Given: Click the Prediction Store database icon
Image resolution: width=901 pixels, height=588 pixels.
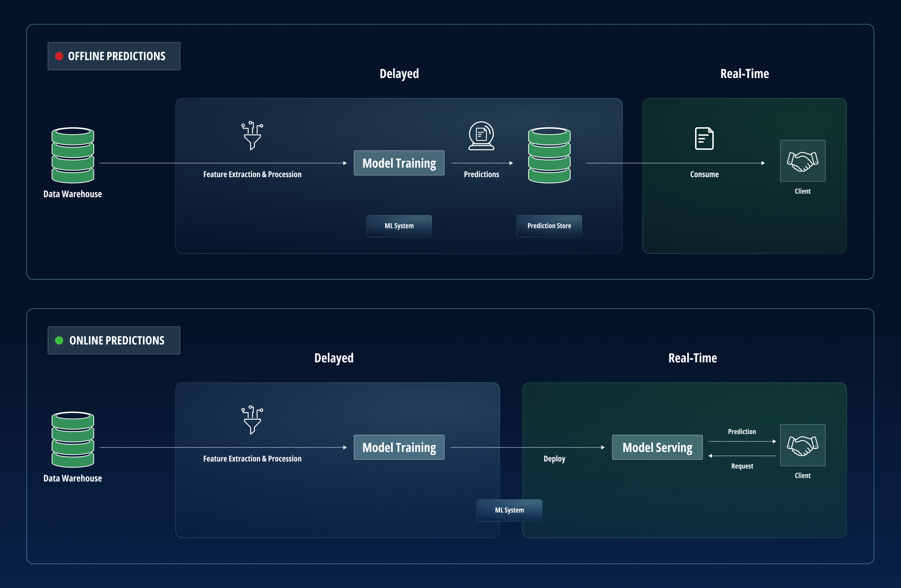Looking at the screenshot, I should [x=549, y=155].
